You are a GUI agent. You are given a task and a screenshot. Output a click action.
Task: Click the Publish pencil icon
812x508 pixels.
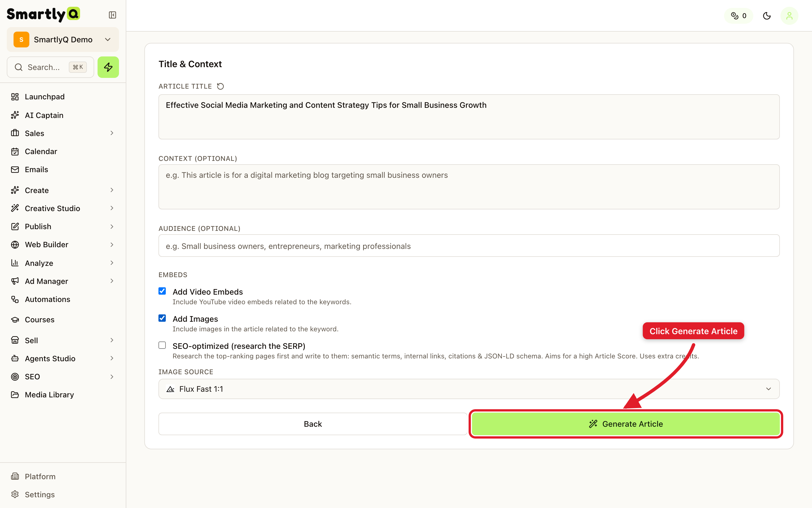(x=15, y=226)
